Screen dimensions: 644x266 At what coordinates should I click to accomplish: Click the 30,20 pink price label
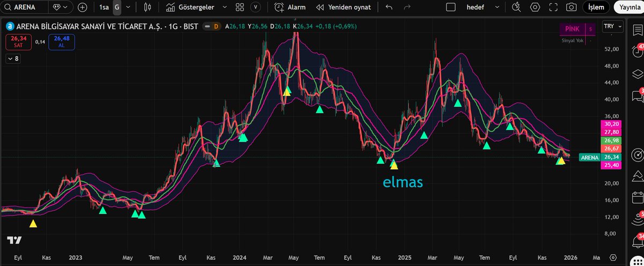612,123
